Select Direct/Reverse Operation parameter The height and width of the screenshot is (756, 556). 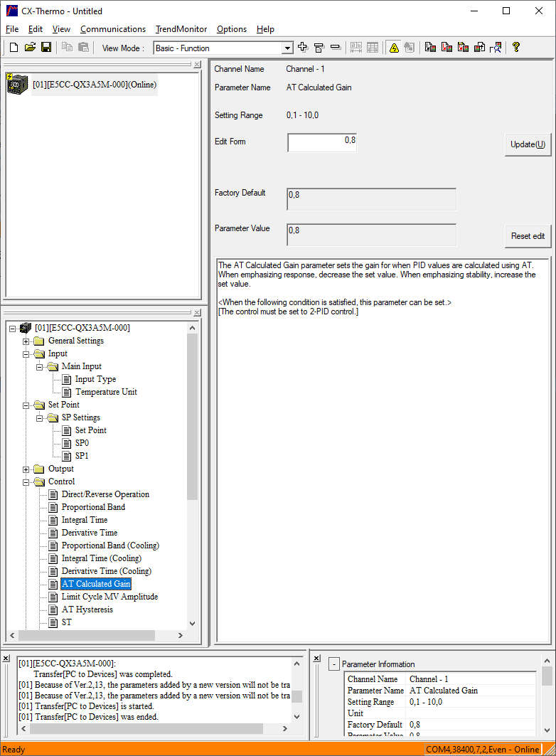pyautogui.click(x=105, y=494)
